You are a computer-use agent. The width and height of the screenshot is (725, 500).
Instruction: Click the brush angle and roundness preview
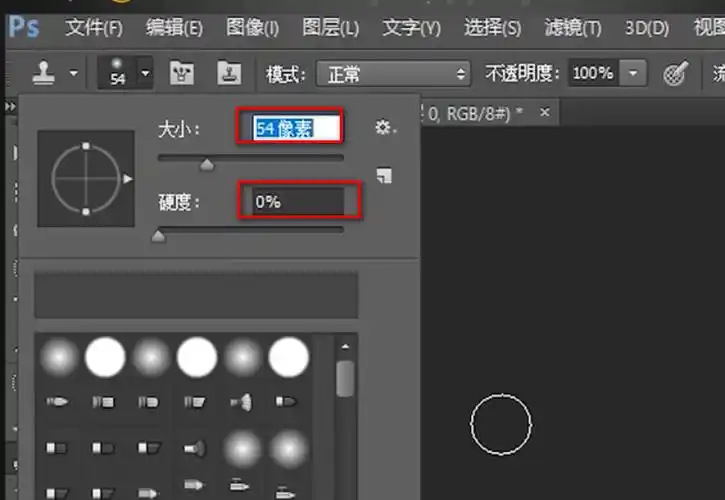[x=86, y=179]
